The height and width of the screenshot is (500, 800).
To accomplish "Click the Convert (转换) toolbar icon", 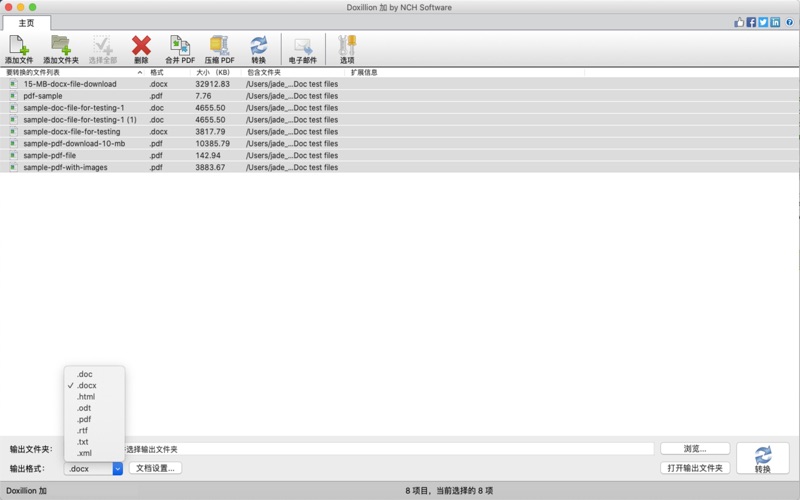I will click(258, 49).
